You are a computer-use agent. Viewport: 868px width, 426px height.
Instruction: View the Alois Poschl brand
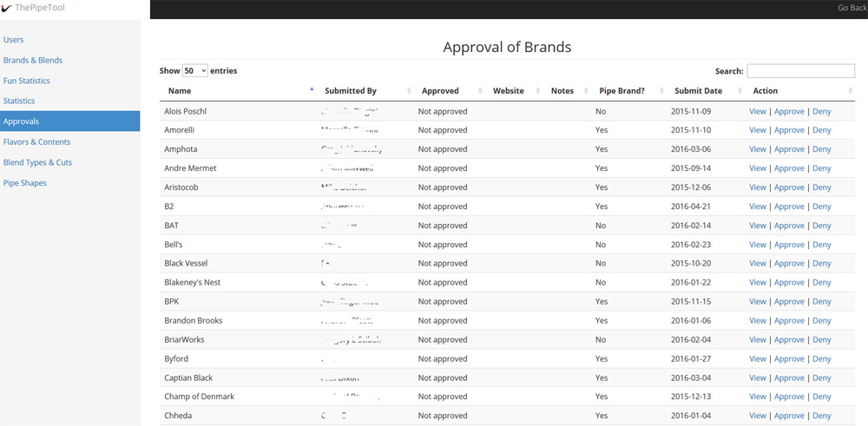click(x=757, y=111)
